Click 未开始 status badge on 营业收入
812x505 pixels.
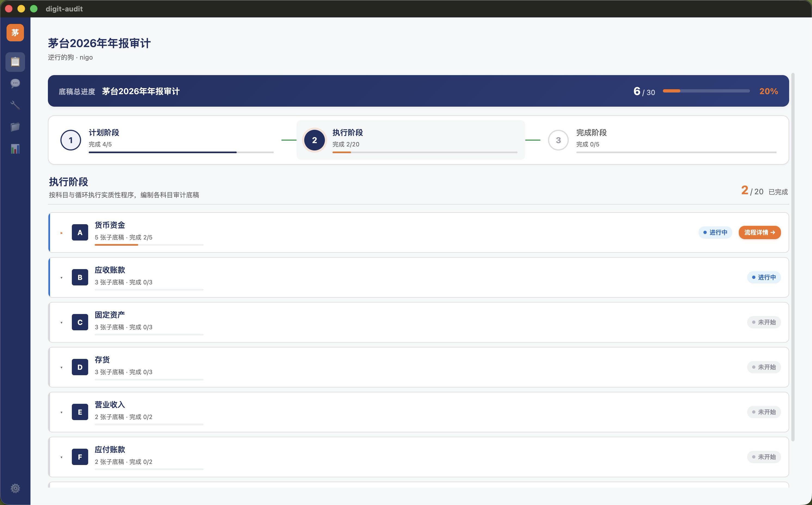[764, 412]
